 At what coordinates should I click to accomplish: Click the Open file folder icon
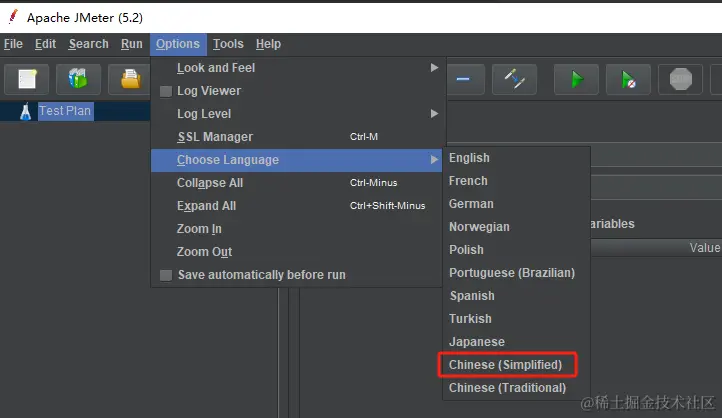tap(130, 79)
